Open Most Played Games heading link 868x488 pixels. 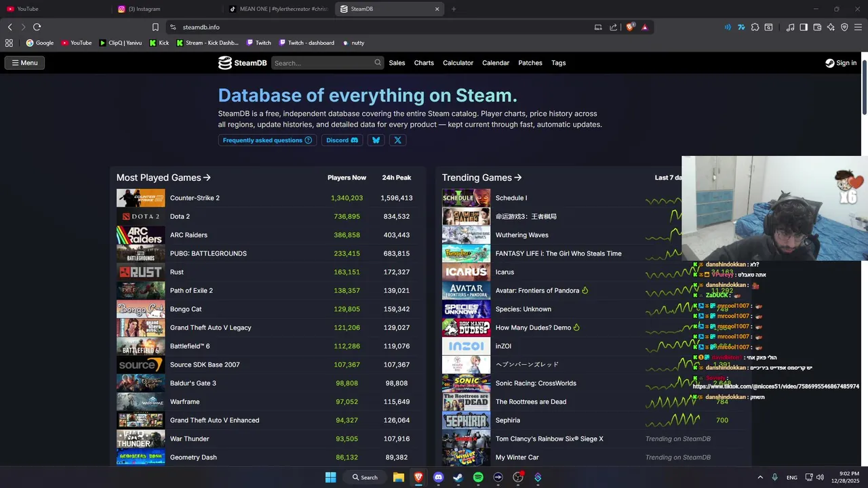(163, 178)
